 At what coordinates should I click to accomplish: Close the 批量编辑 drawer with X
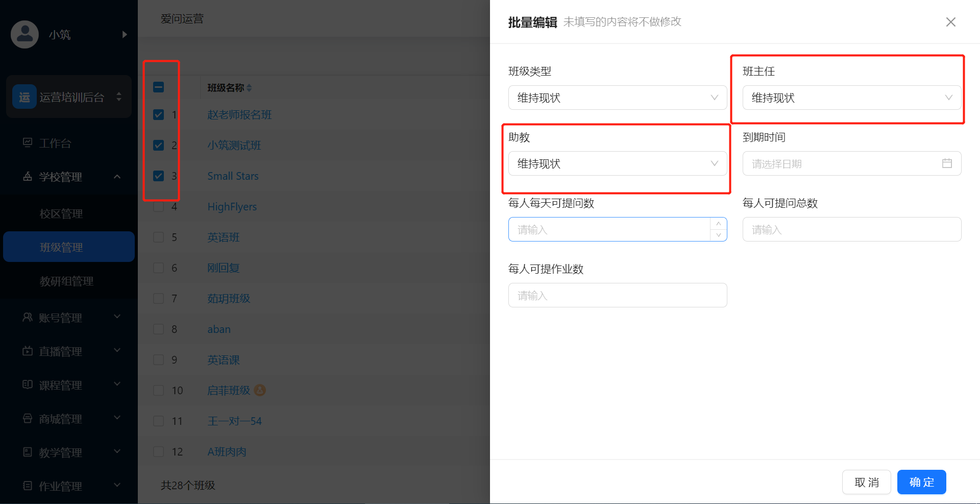pos(950,22)
